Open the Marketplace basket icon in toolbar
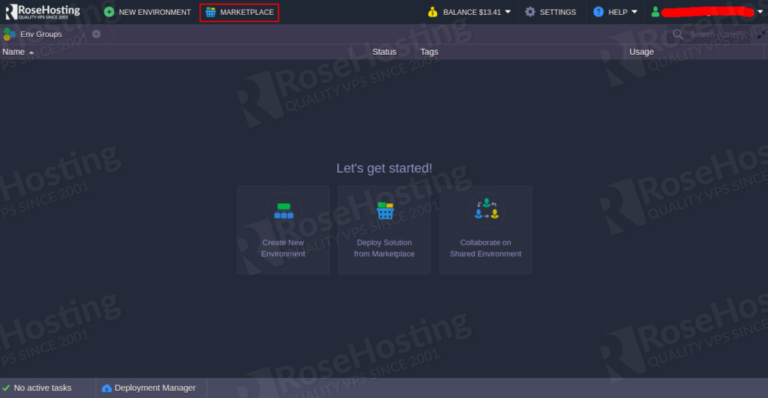The image size is (768, 398). point(211,12)
